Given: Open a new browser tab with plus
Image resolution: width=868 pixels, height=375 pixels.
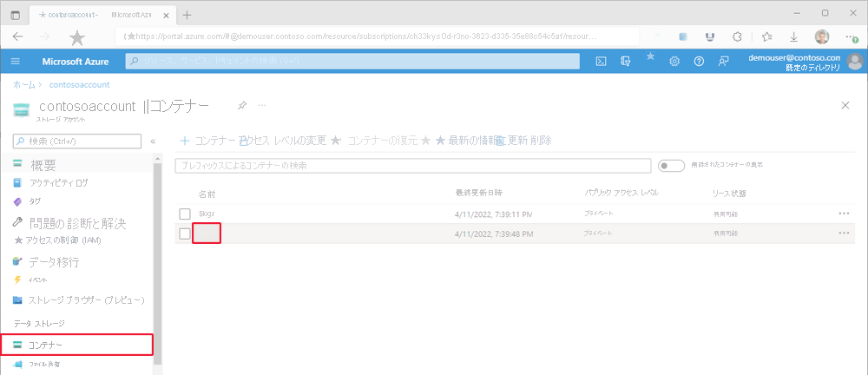Looking at the screenshot, I should coord(187,15).
